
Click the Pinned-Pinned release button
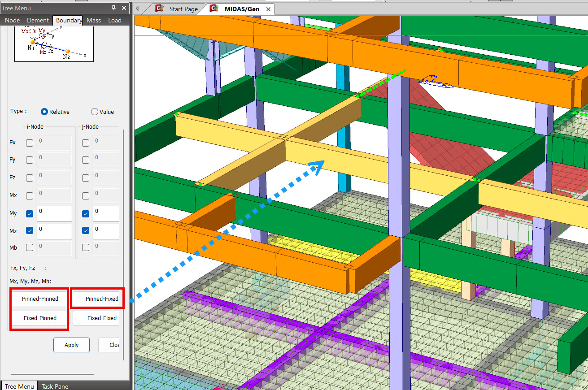[x=40, y=299]
